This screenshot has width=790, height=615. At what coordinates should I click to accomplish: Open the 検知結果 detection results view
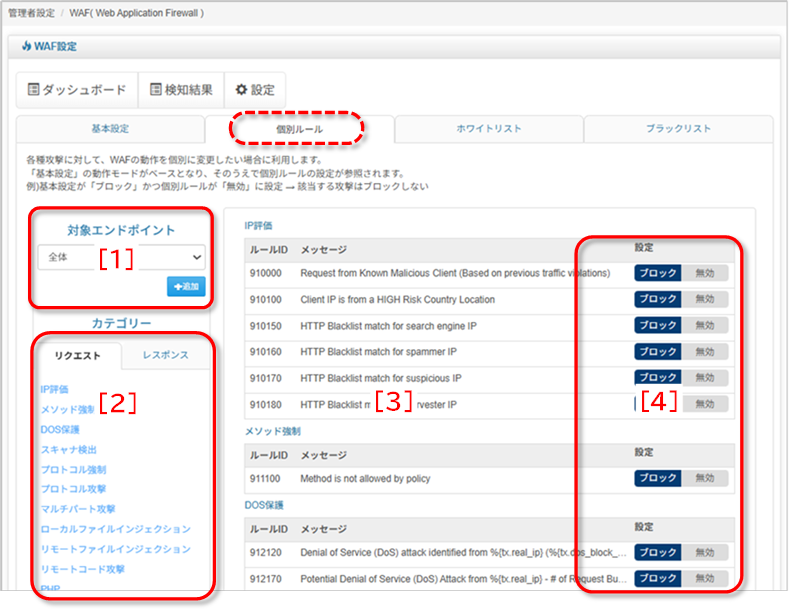pyautogui.click(x=180, y=90)
